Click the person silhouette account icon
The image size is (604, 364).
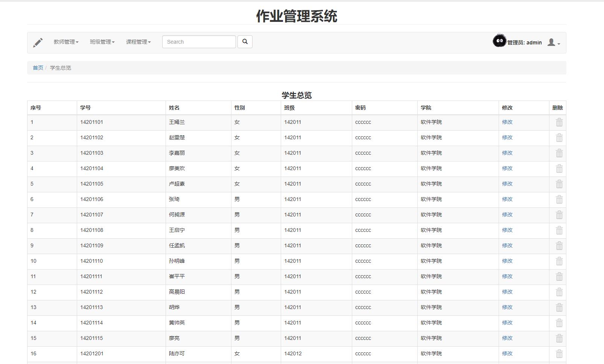pos(551,42)
